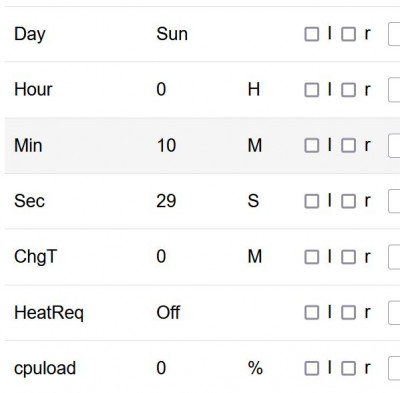Toggle the 'l' checkbox in Sec row
Viewport: 400px width, 393px height.
(x=312, y=201)
